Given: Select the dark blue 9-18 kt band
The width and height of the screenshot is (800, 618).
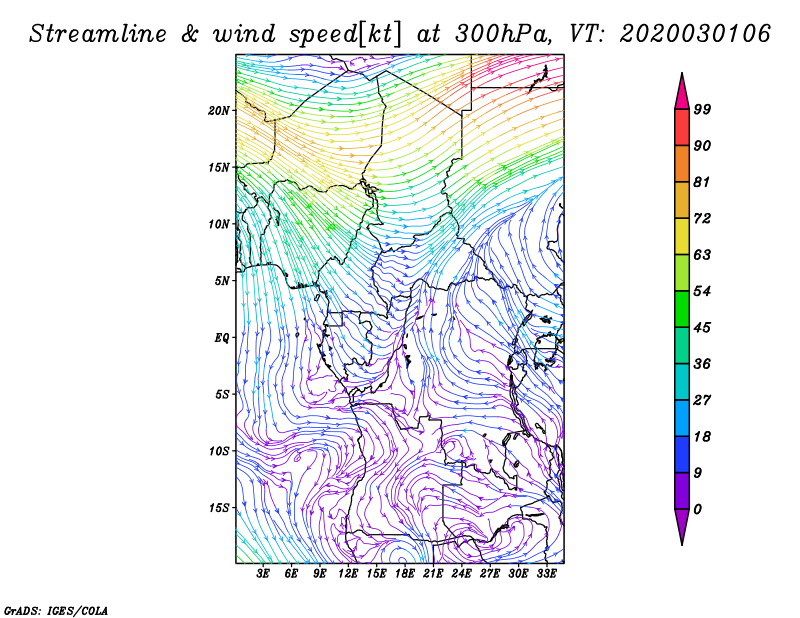Looking at the screenshot, I should pyautogui.click(x=682, y=454).
